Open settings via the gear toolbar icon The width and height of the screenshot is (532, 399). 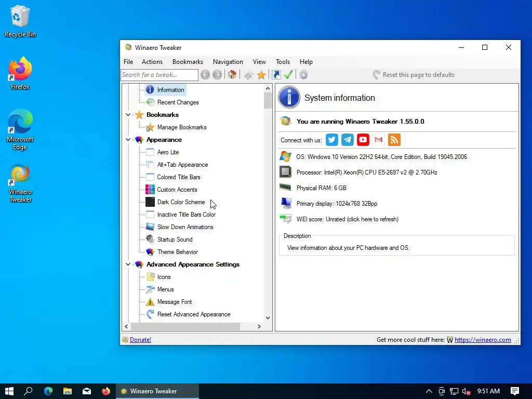[x=303, y=75]
